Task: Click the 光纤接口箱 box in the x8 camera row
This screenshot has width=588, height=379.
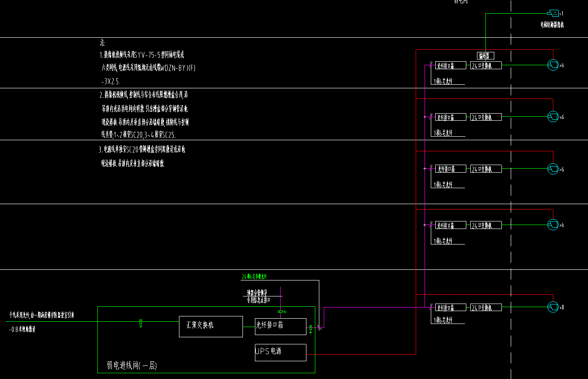Action: pos(450,307)
